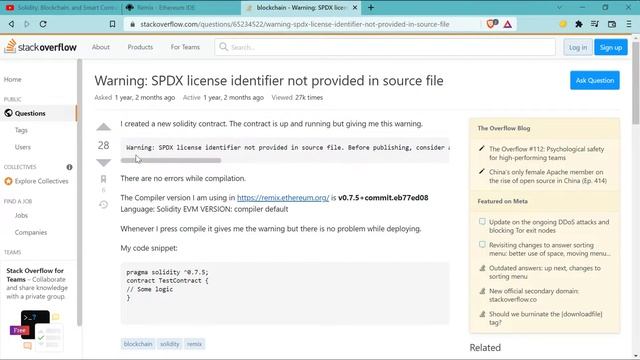Open Should we burninate downloadfile tag post

546,318
